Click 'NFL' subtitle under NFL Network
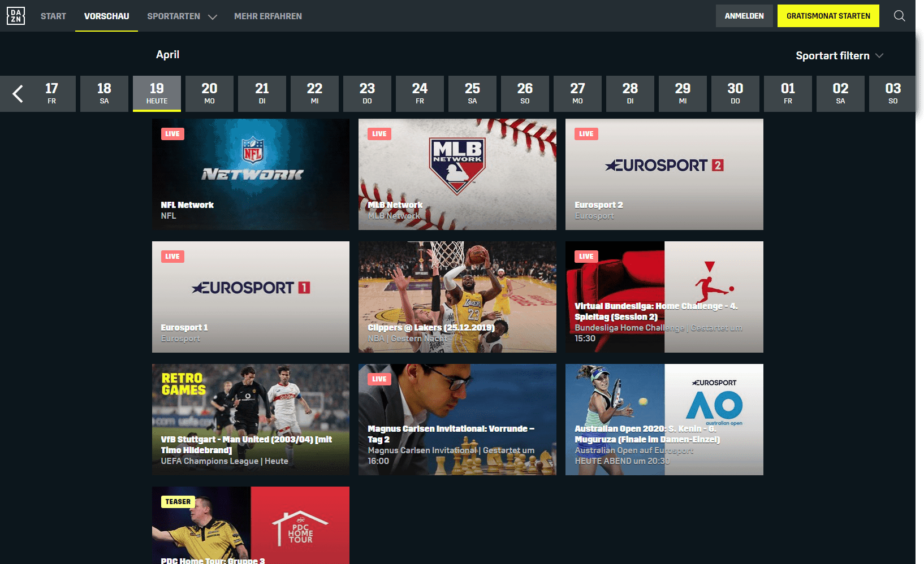924x564 pixels. pos(169,216)
